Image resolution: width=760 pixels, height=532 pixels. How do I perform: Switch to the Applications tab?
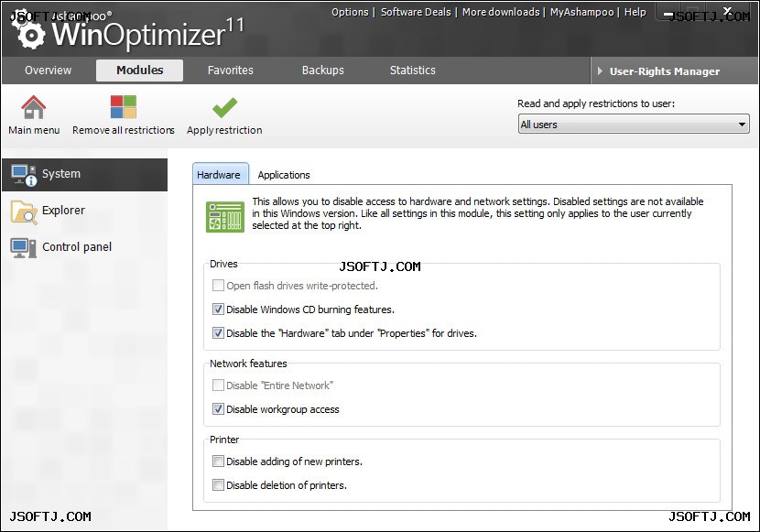(x=284, y=175)
